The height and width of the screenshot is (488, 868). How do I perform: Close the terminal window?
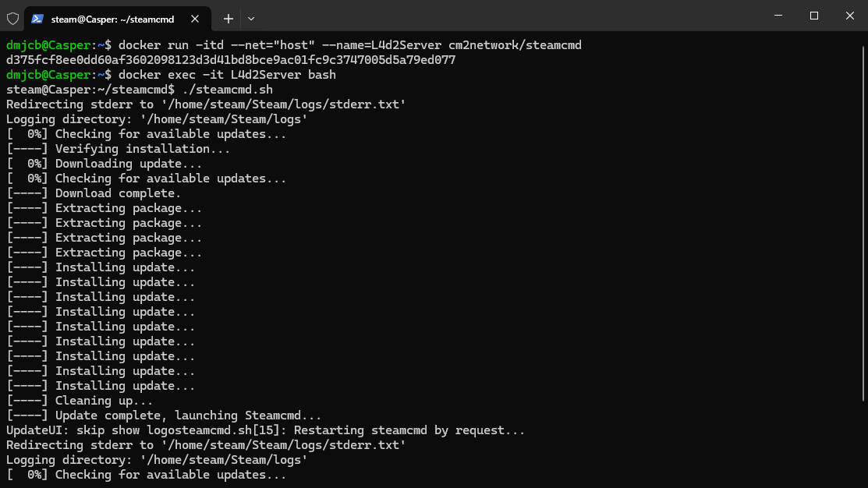(x=850, y=16)
